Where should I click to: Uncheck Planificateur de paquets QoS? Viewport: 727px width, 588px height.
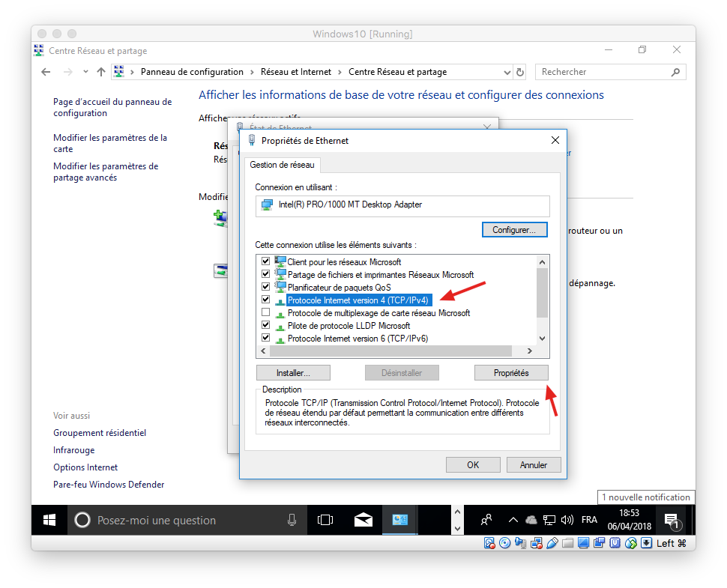[265, 287]
